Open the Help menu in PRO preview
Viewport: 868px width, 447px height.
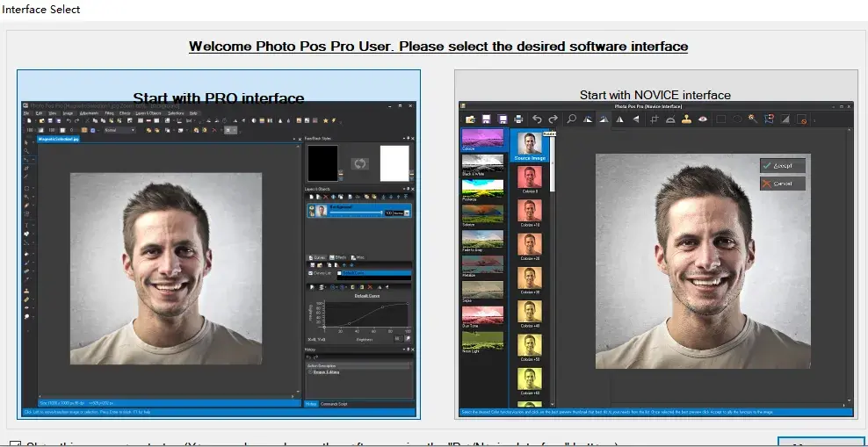click(x=193, y=113)
